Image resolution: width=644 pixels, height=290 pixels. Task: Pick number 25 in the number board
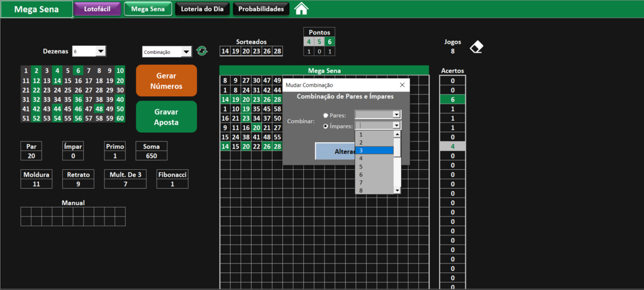[68, 91]
